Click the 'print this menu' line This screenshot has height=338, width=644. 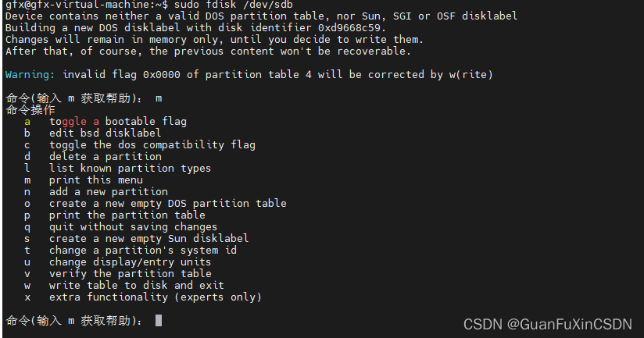tap(95, 180)
